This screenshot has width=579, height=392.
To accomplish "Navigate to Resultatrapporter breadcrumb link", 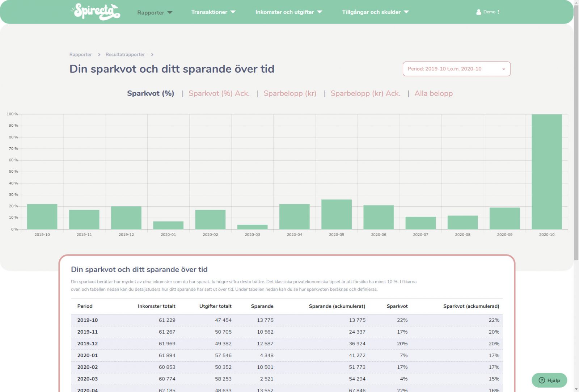I will [125, 55].
